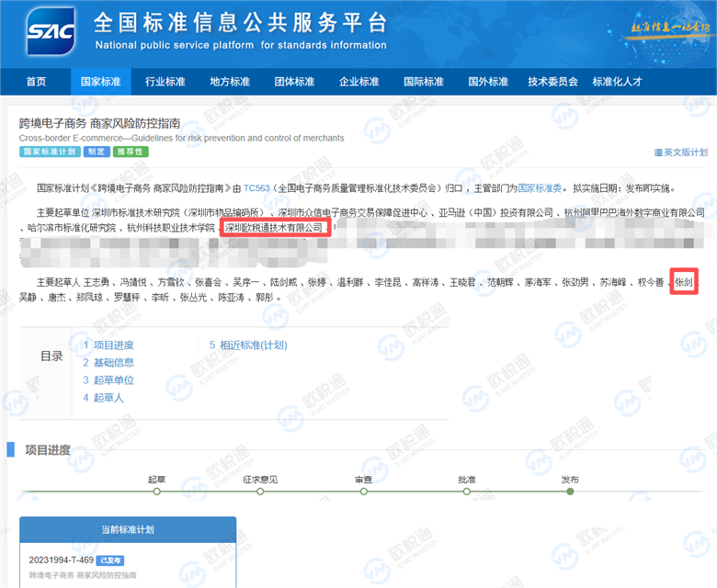Switch to the 团体标准 tab

pos(294,82)
